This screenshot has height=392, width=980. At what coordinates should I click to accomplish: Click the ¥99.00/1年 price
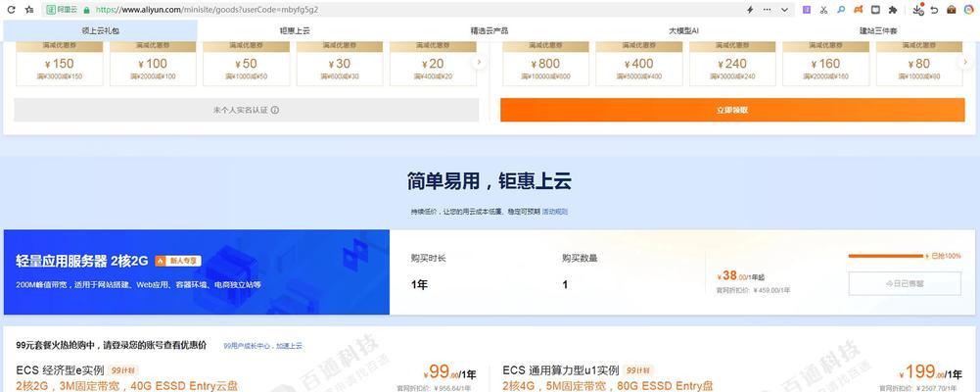coord(449,372)
